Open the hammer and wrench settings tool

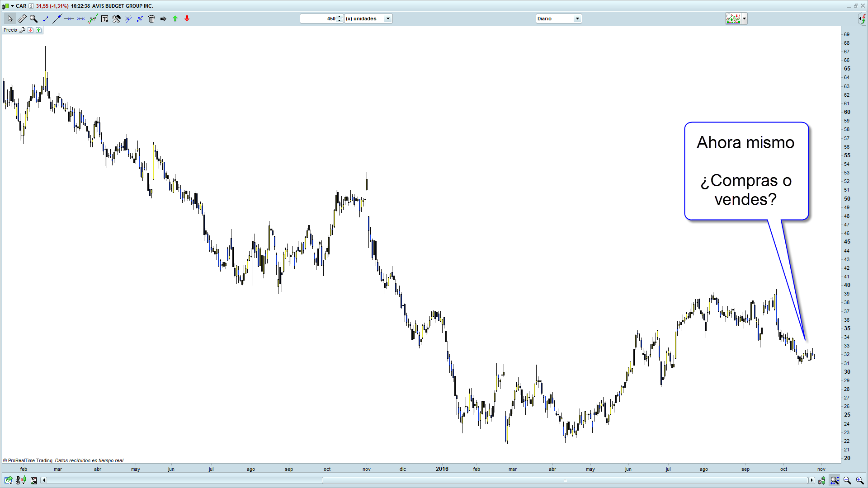116,19
